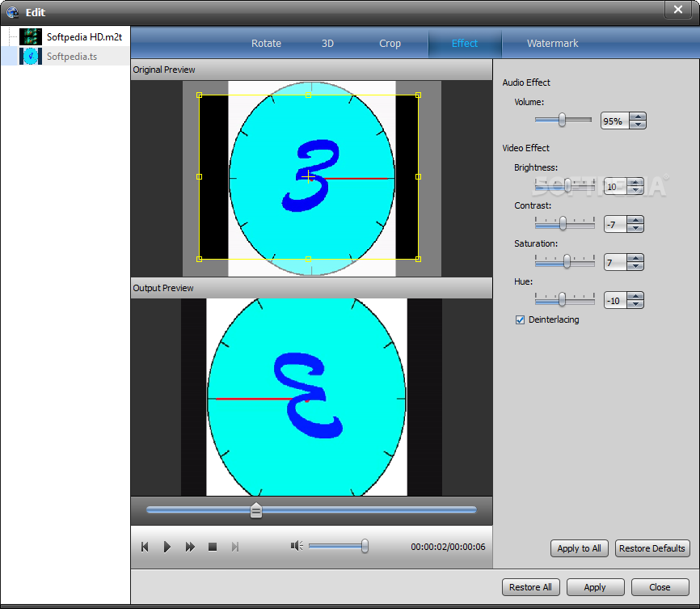The width and height of the screenshot is (700, 609).
Task: Play the video preview
Action: click(x=167, y=547)
